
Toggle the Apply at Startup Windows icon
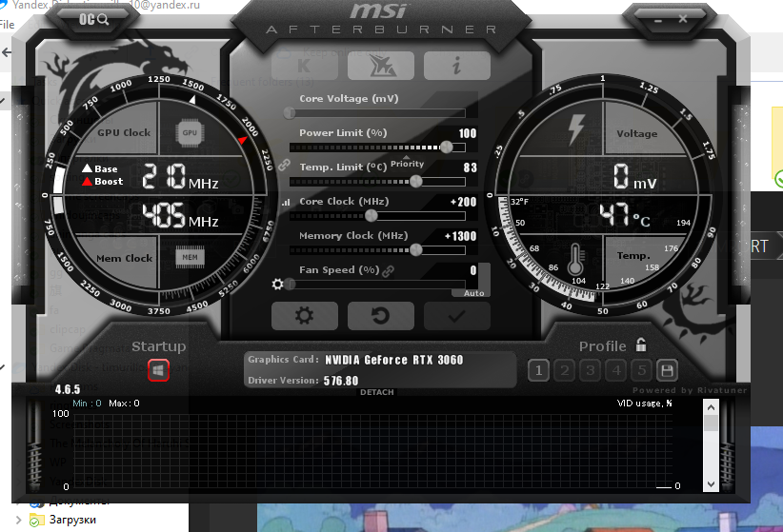click(x=158, y=370)
